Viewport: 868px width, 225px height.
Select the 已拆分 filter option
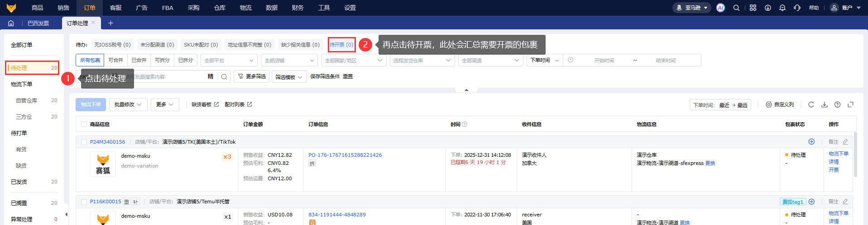pos(186,60)
